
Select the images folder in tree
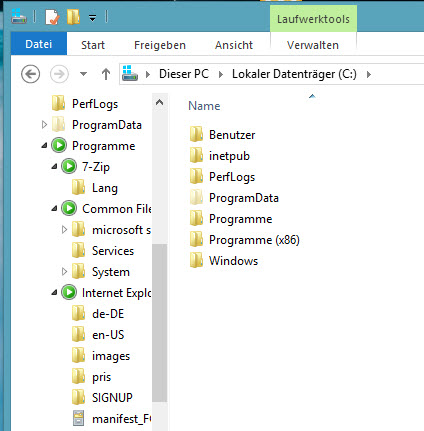coord(111,356)
